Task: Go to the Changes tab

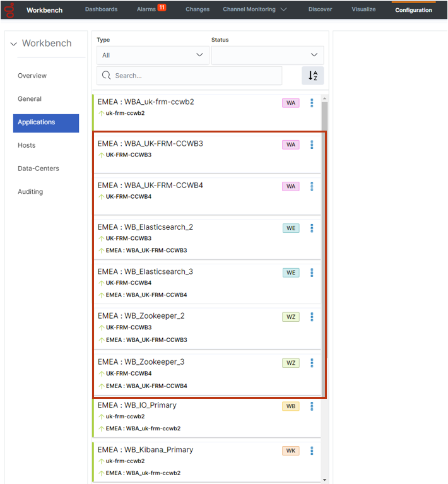Action: [197, 9]
